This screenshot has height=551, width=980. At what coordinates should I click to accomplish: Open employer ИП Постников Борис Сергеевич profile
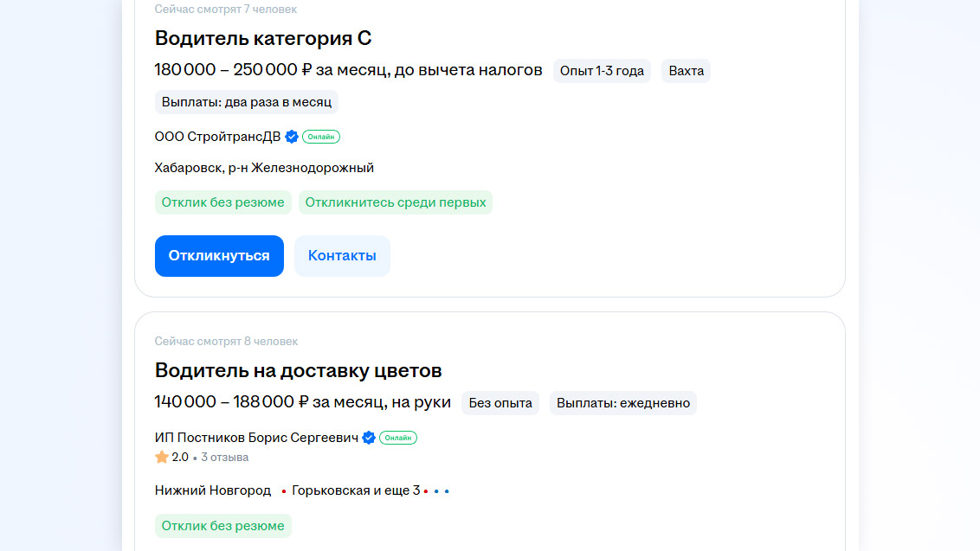(256, 438)
